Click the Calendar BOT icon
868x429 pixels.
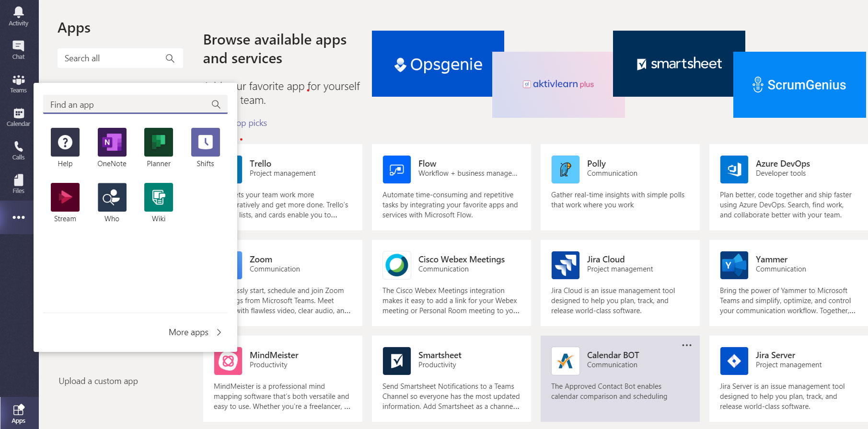tap(566, 361)
